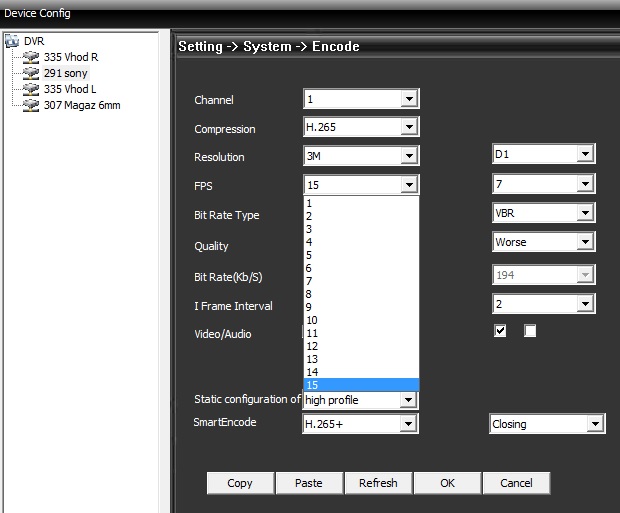Click the Copy button
The image size is (620, 513).
coord(240,483)
